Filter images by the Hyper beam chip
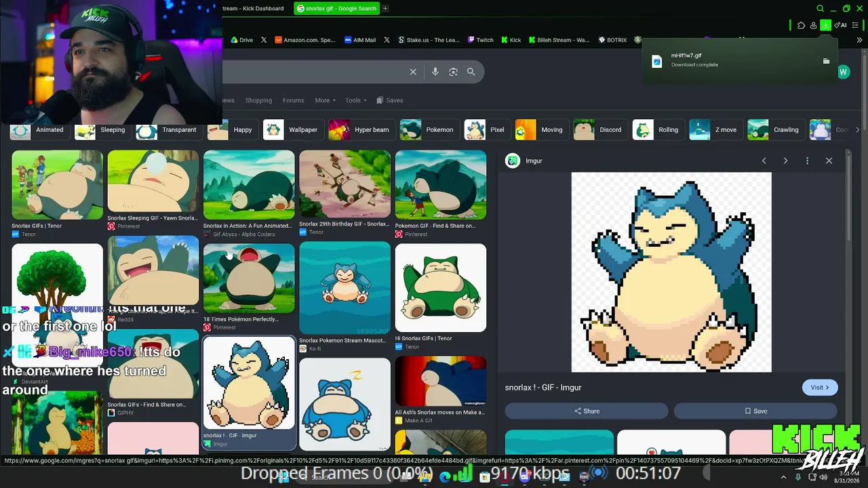This screenshot has width=868, height=488. tap(361, 129)
